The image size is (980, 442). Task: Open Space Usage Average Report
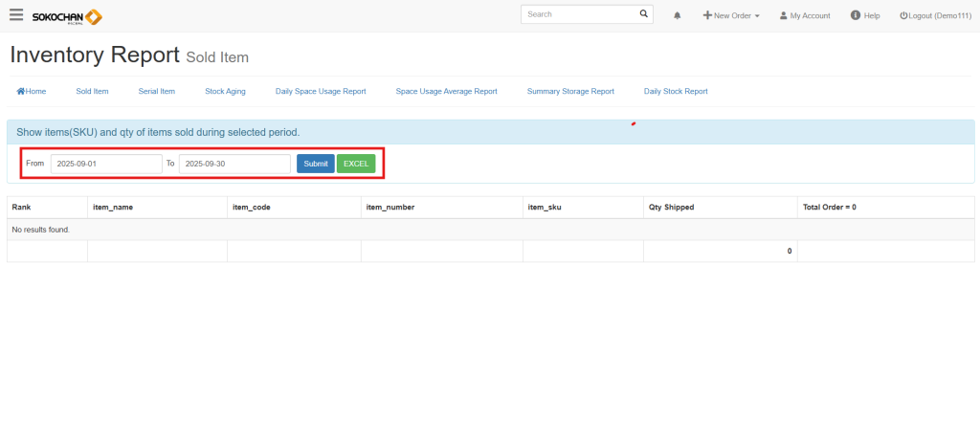(446, 92)
